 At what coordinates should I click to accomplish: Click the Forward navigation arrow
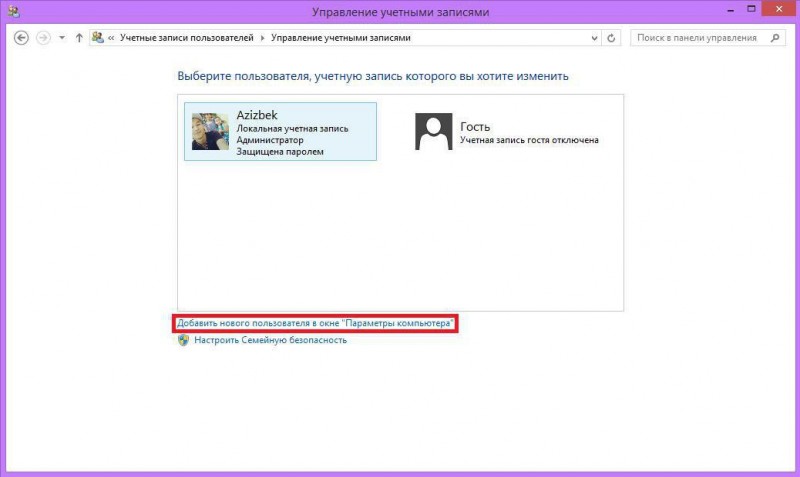43,38
